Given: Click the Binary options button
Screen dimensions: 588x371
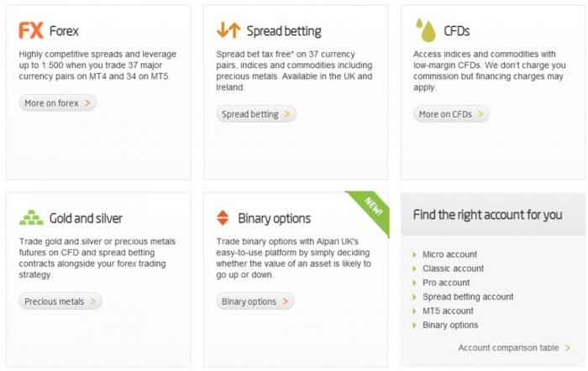Looking at the screenshot, I should point(255,301).
